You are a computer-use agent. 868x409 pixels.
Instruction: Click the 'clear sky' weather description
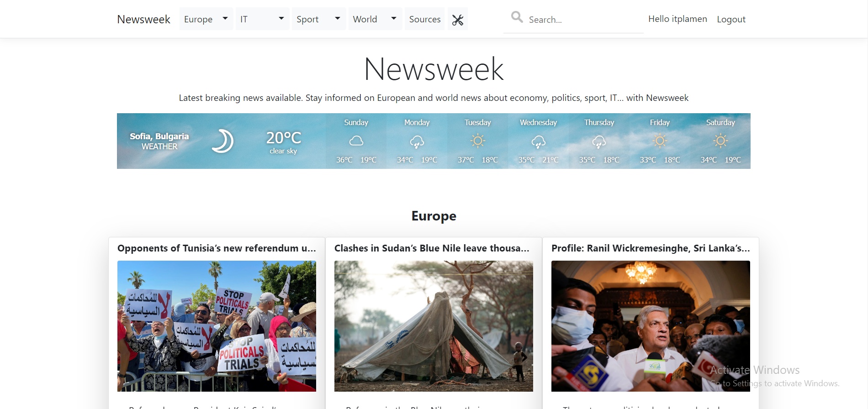click(x=283, y=151)
